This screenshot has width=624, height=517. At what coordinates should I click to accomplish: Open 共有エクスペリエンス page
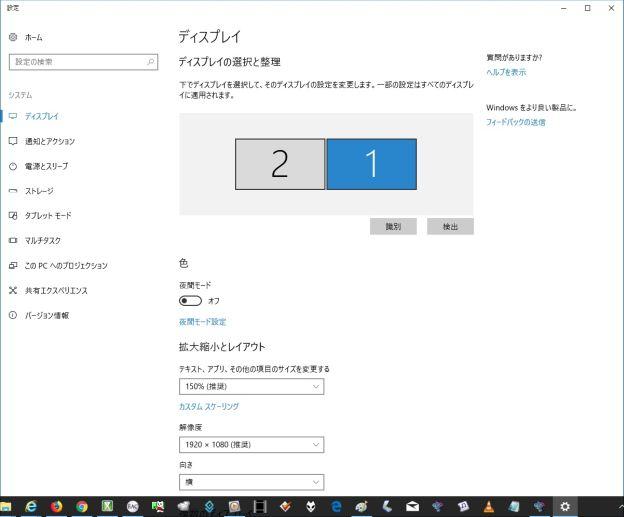pos(56,291)
